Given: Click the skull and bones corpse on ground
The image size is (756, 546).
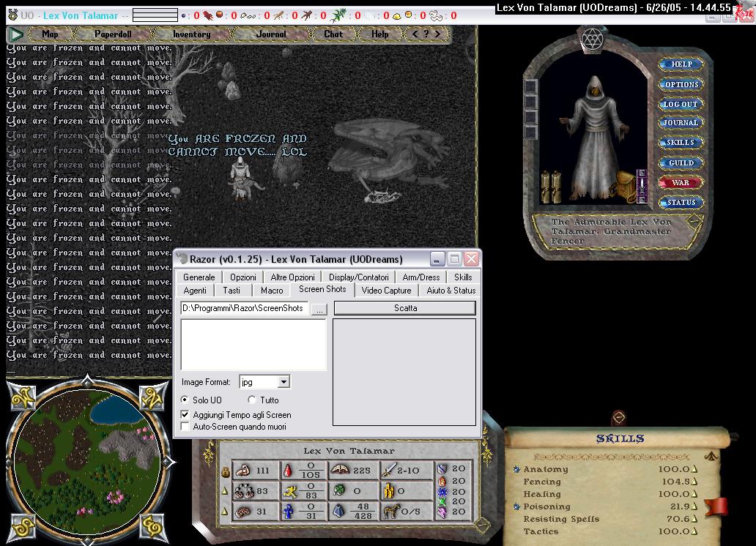Looking at the screenshot, I should click(x=382, y=197).
